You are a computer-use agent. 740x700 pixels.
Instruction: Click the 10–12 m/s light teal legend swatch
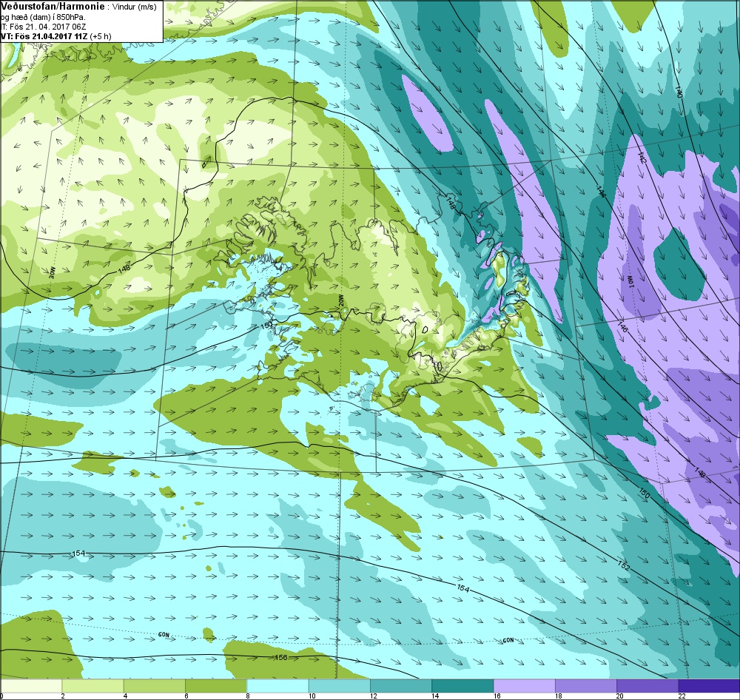click(340, 685)
